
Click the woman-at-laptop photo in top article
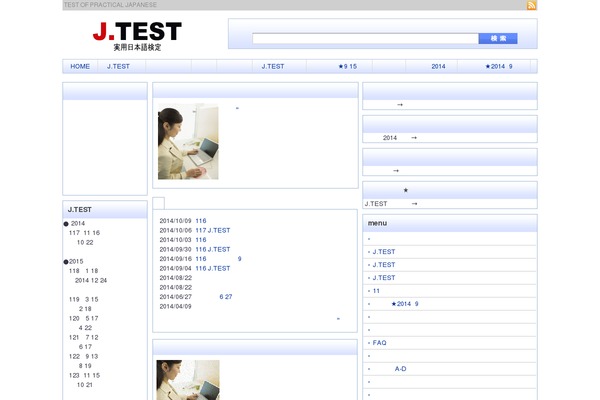[188, 142]
